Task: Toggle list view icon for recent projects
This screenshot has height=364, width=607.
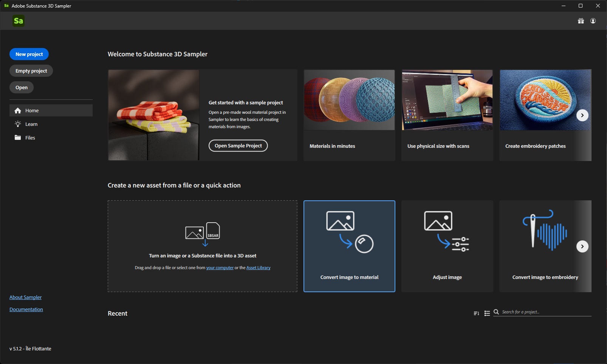Action: click(487, 313)
